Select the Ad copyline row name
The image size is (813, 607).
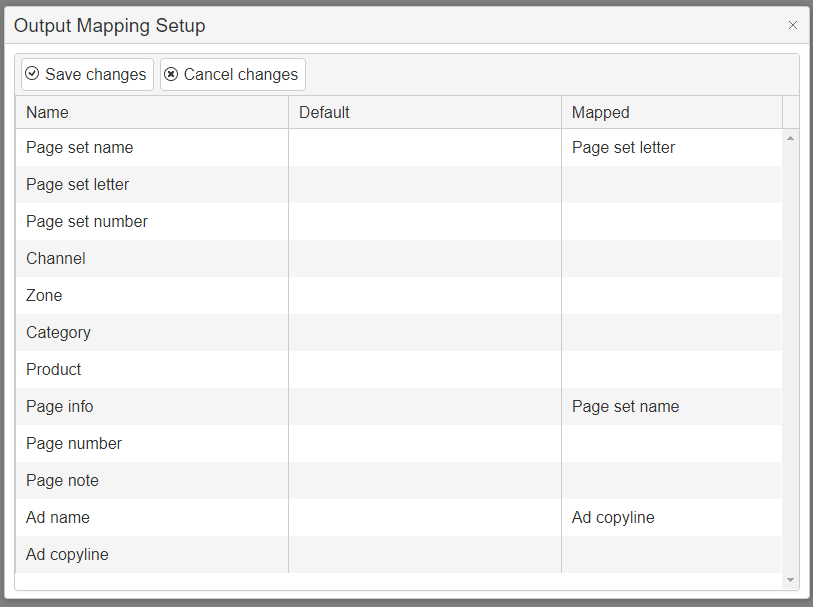click(x=67, y=555)
